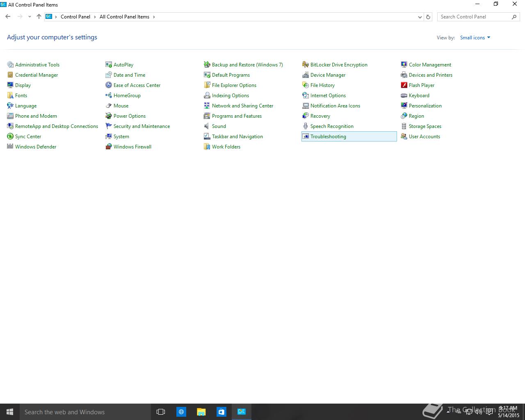Image resolution: width=525 pixels, height=420 pixels.
Task: Click the User Accounts icon
Action: [404, 136]
